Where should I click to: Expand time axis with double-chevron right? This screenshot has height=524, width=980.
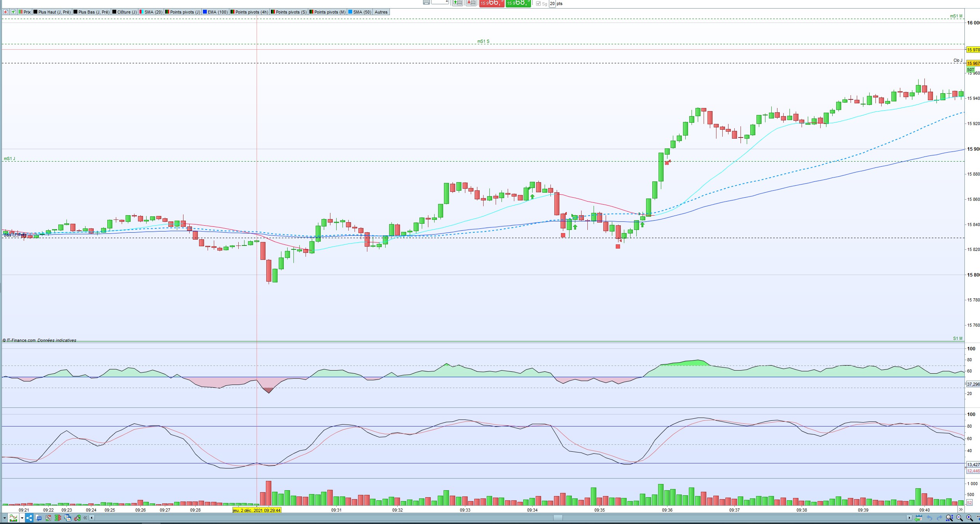961,509
